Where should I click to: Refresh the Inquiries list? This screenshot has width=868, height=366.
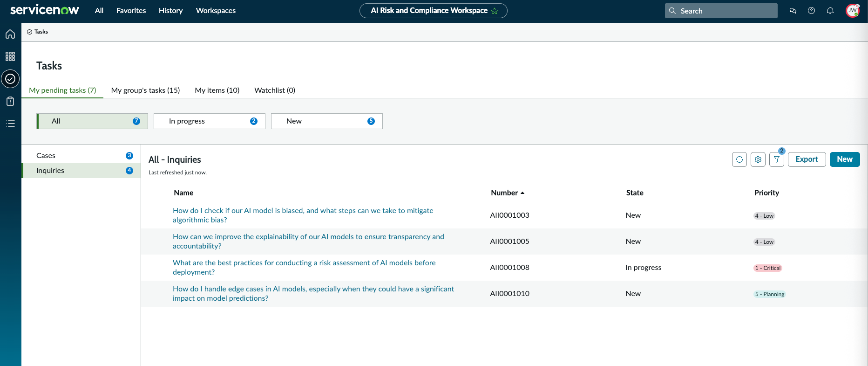pos(739,159)
